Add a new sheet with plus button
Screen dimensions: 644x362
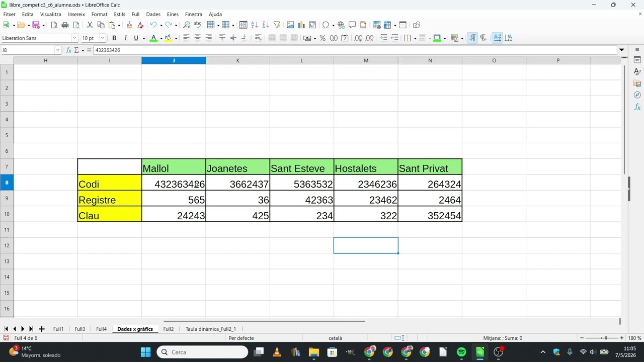coord(42,329)
